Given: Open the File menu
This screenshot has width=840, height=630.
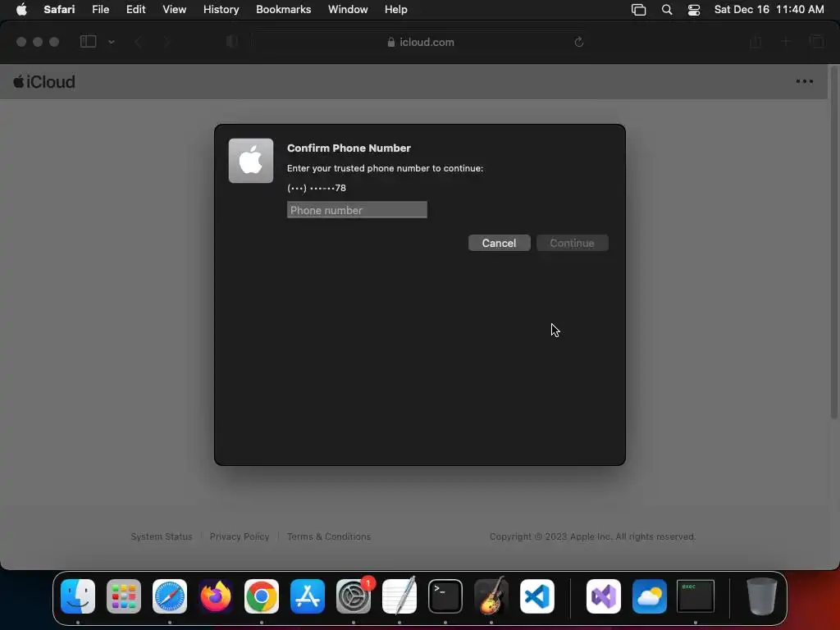Looking at the screenshot, I should tap(100, 10).
